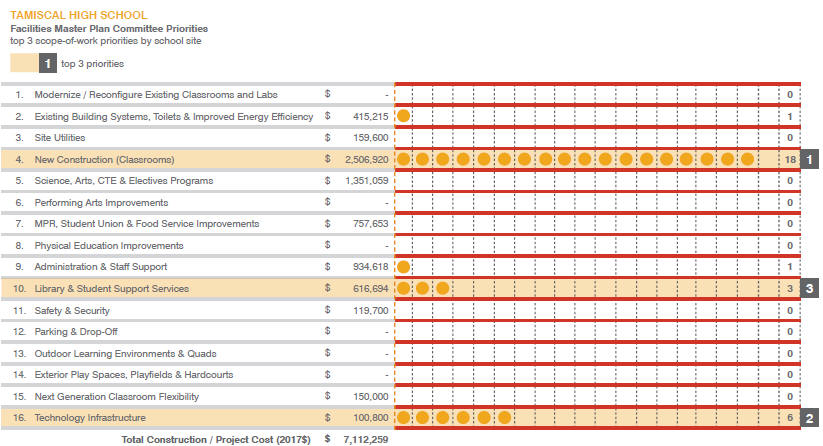Click the 2,506,920 cost value
Image resolution: width=823 pixels, height=446 pixels.
[365, 160]
